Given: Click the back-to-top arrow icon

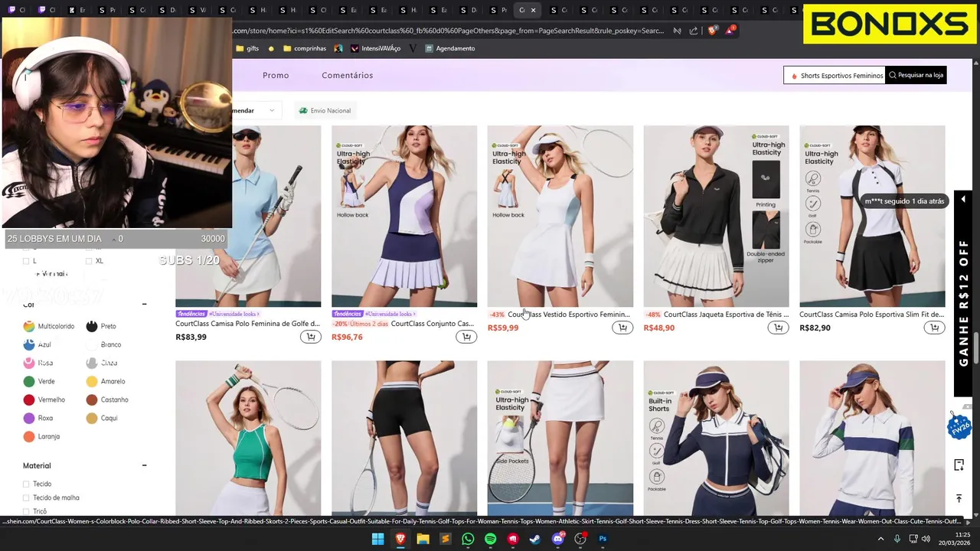Looking at the screenshot, I should pyautogui.click(x=959, y=498).
